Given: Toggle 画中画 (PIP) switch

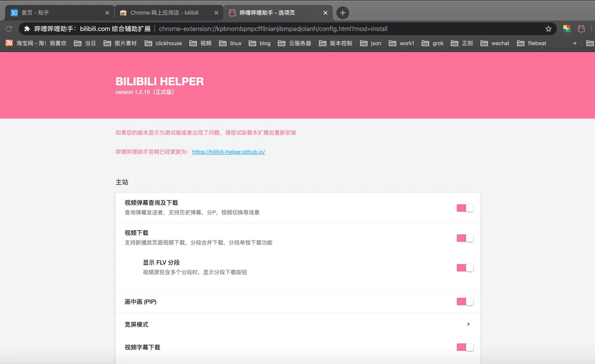Looking at the screenshot, I should click(465, 302).
